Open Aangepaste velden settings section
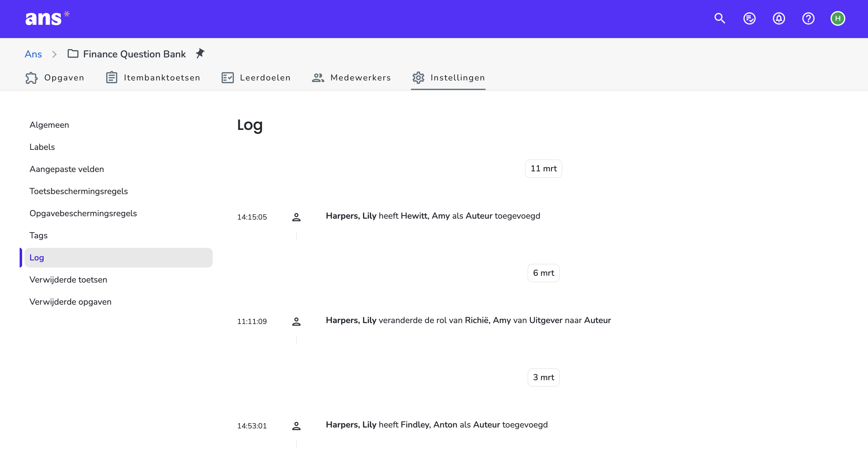Screen dimensions: 868x457 (x=118, y=169)
